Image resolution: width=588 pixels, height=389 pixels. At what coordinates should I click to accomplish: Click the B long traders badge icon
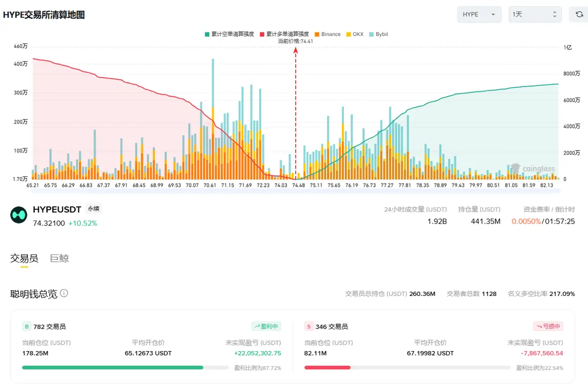coord(27,326)
